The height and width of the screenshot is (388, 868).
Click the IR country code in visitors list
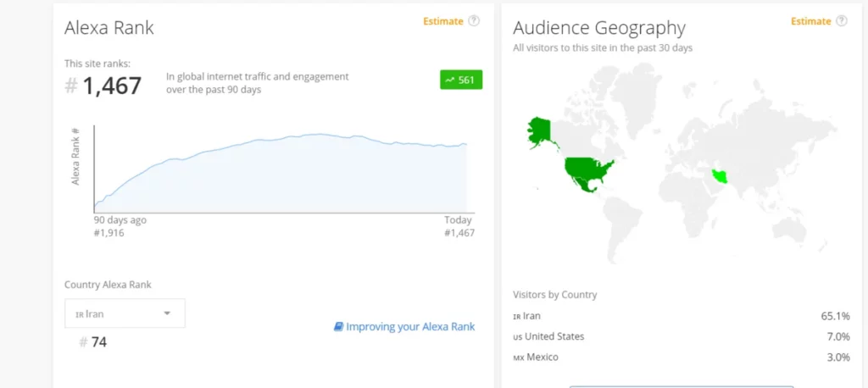pyautogui.click(x=516, y=316)
